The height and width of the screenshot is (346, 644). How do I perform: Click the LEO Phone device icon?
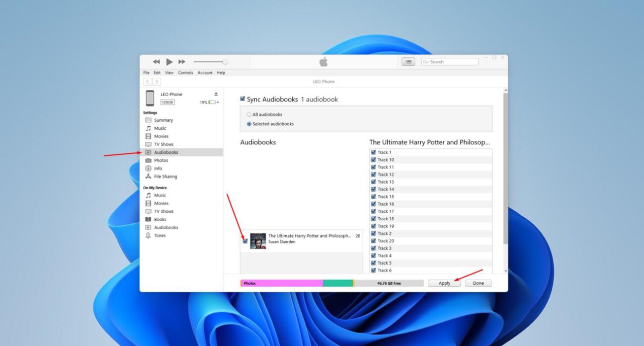point(150,98)
